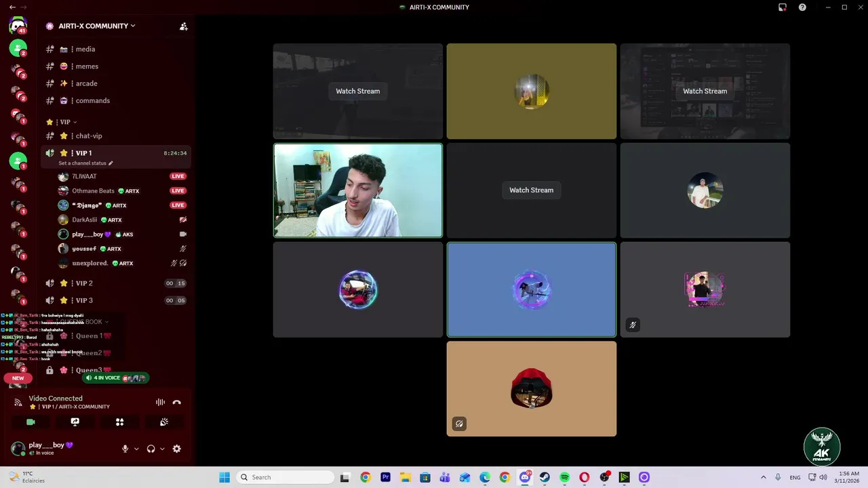Open Steam from the taskbar
The height and width of the screenshot is (488, 868).
[545, 477]
